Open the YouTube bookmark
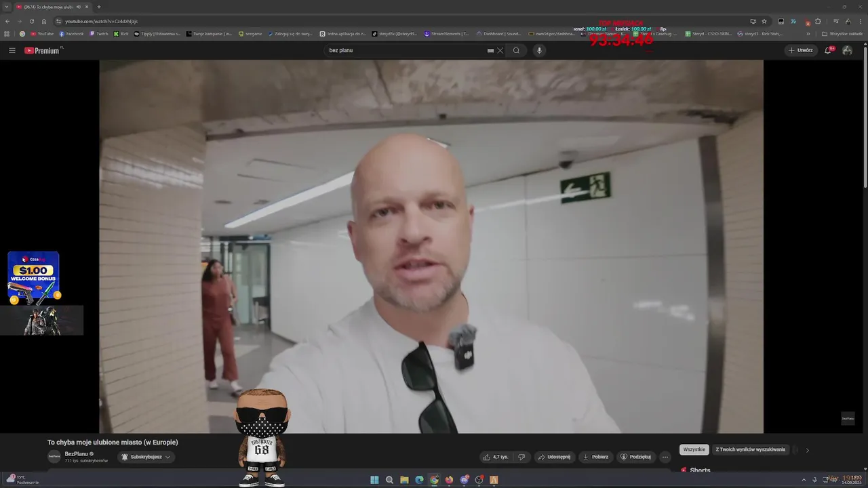 pyautogui.click(x=42, y=34)
